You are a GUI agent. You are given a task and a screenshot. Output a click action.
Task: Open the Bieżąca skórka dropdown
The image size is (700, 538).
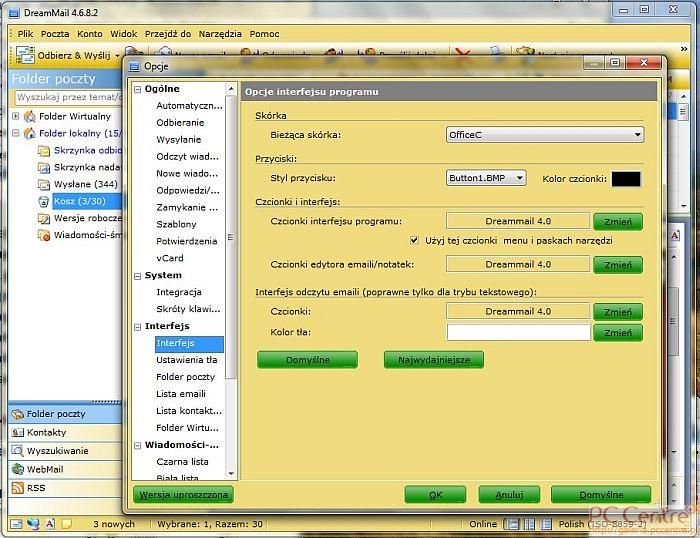(637, 135)
